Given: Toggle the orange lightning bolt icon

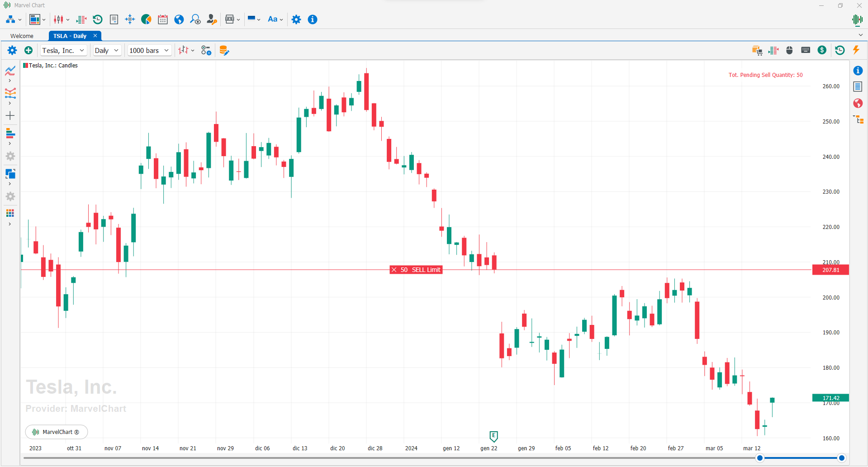Looking at the screenshot, I should coord(856,50).
